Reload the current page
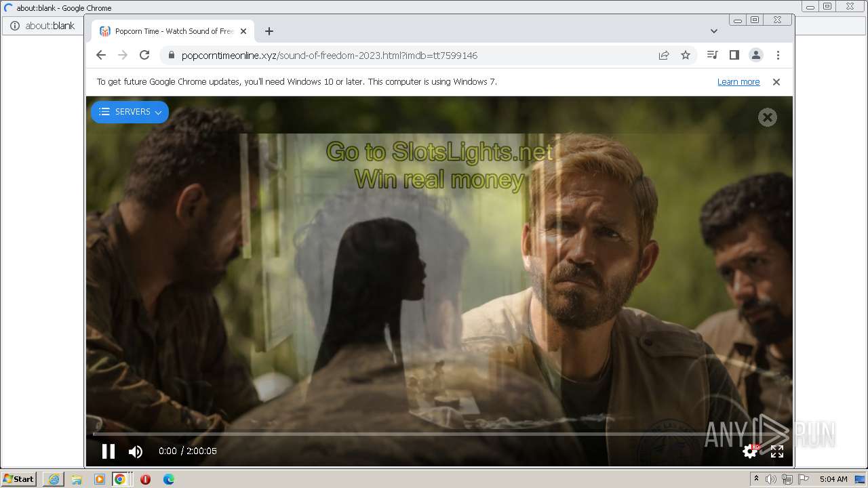868x488 pixels. 144,55
